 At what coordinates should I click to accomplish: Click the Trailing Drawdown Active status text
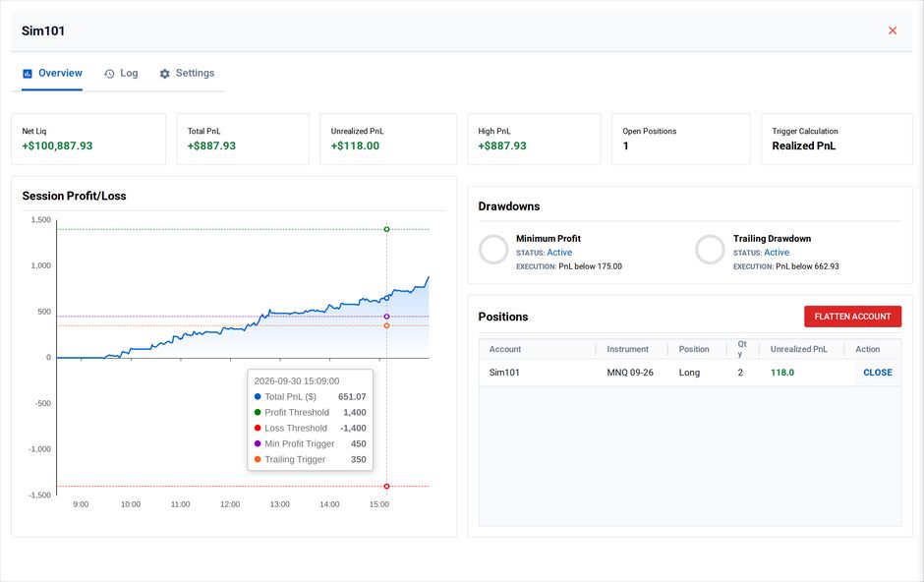coord(777,252)
